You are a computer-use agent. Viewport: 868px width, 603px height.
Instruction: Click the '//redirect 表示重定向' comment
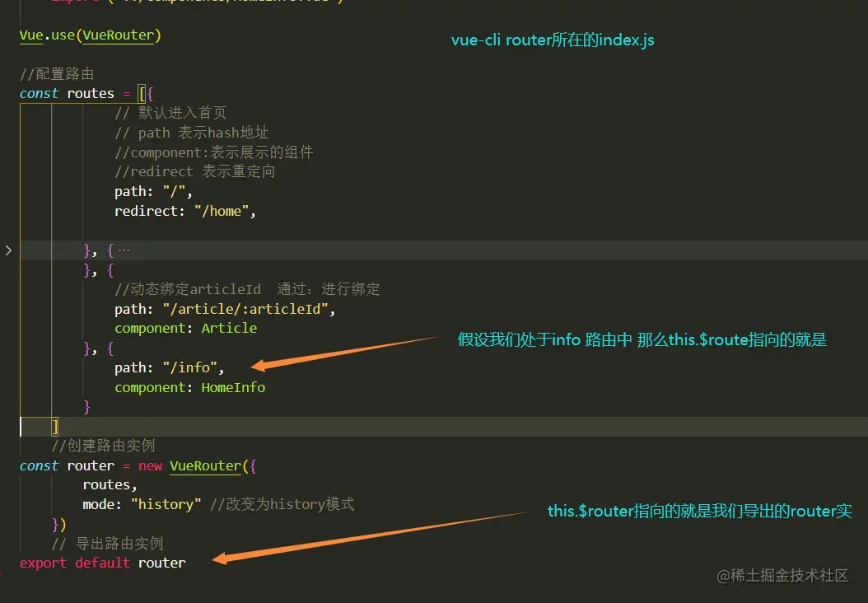pyautogui.click(x=195, y=171)
